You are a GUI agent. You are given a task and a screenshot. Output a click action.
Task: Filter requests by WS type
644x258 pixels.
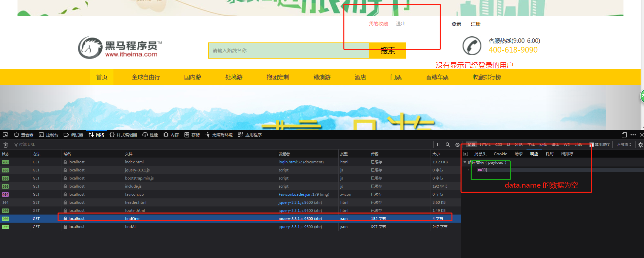click(x=567, y=144)
